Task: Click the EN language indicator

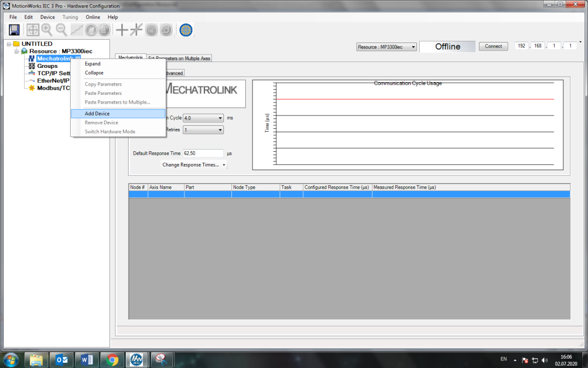Action: click(504, 359)
